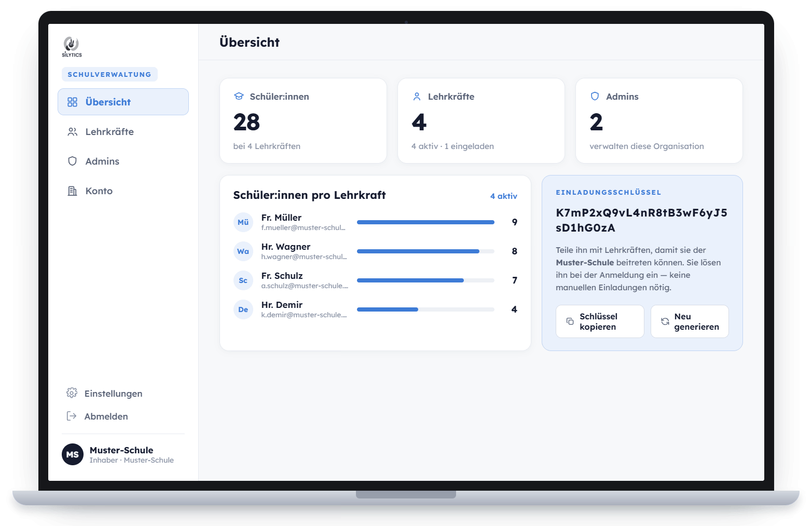The image size is (812, 526).
Task: Click the student count 7 for Fr. Schulz
Action: coord(515,280)
